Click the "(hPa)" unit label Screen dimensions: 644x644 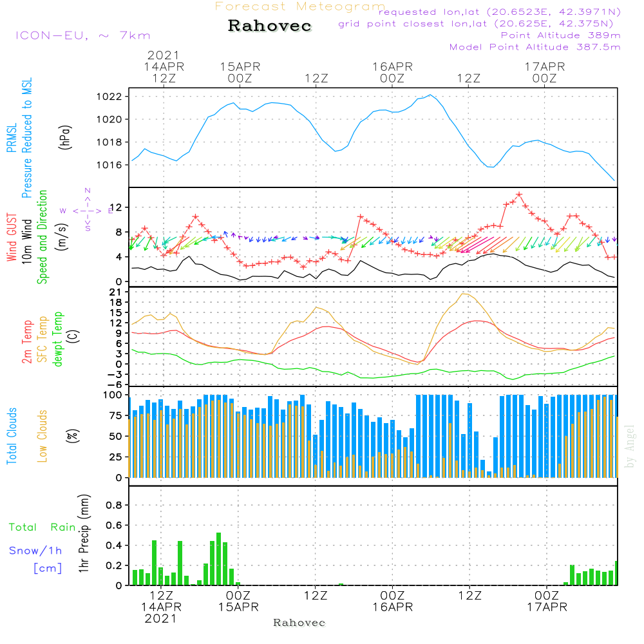(x=65, y=137)
